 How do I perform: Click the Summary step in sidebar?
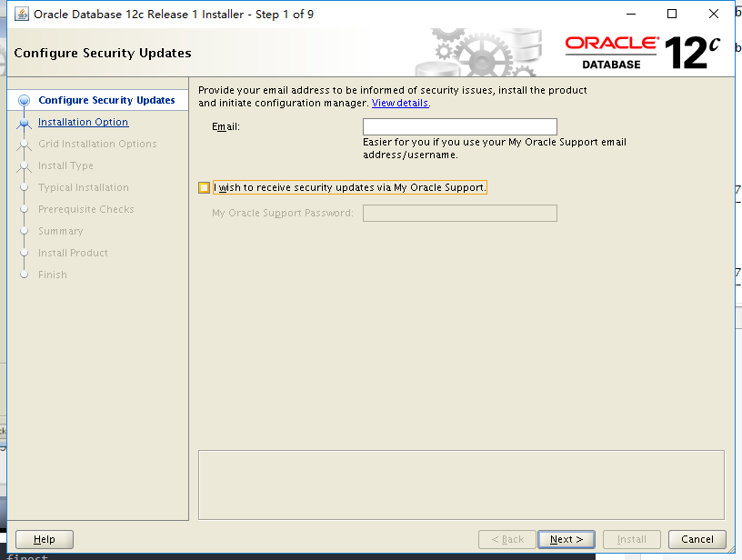(61, 231)
